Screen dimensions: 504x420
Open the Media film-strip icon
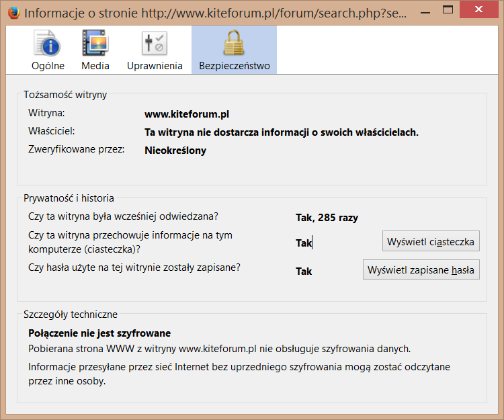95,43
